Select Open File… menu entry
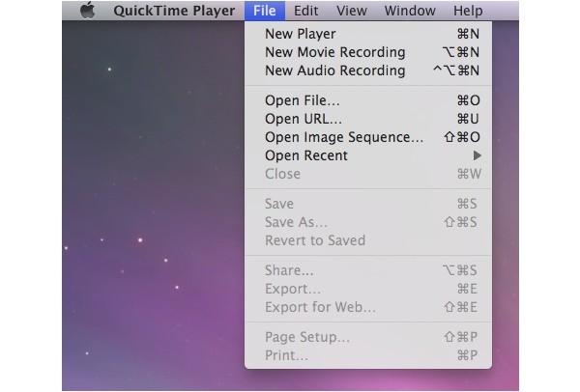This screenshot has height=392, width=580. pyautogui.click(x=368, y=100)
